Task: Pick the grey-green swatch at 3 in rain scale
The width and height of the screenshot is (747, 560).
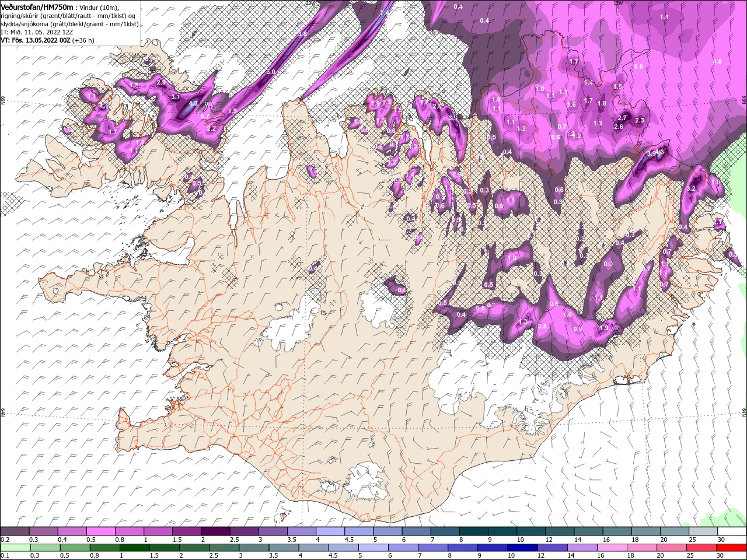Action: [x=254, y=548]
